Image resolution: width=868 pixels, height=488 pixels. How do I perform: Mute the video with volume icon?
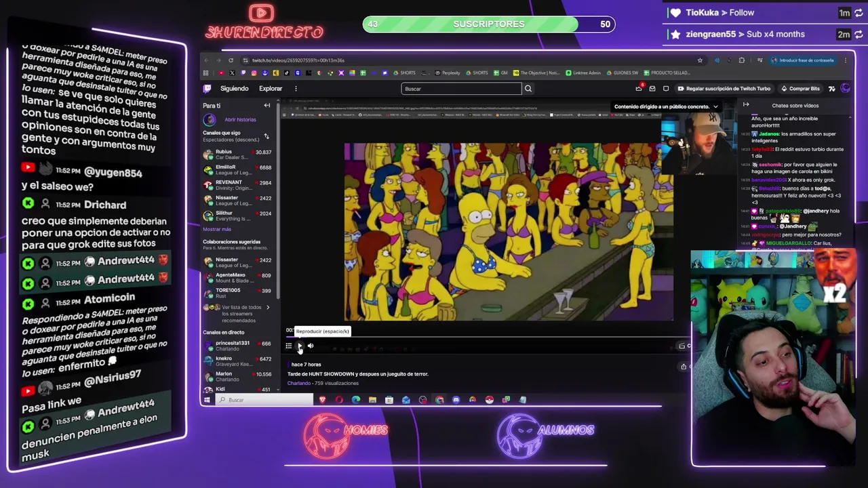point(311,346)
